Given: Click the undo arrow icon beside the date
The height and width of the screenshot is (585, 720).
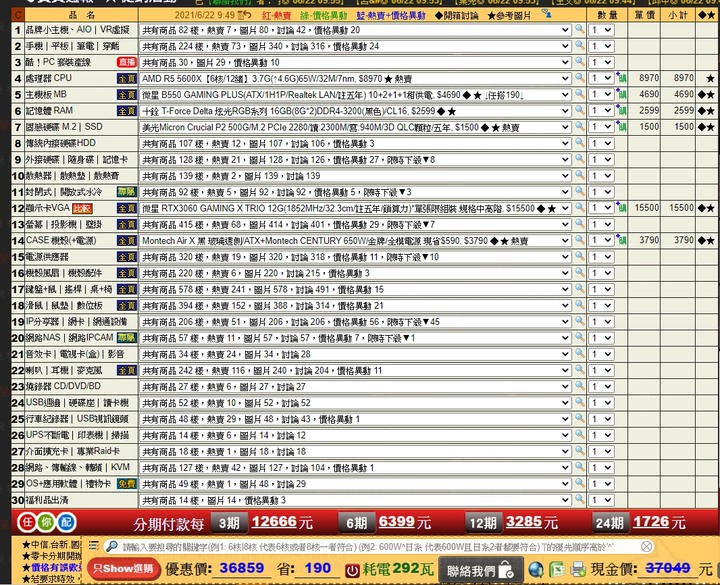Looking at the screenshot, I should click(245, 14).
